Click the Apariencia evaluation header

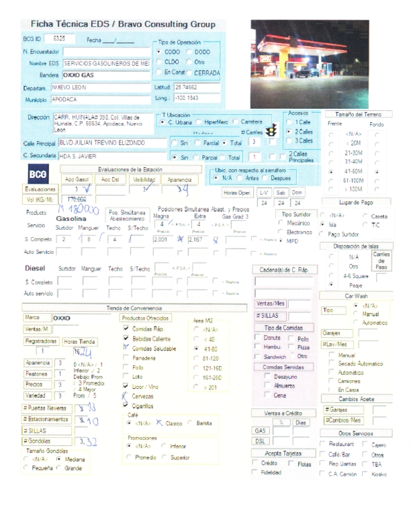[179, 179]
